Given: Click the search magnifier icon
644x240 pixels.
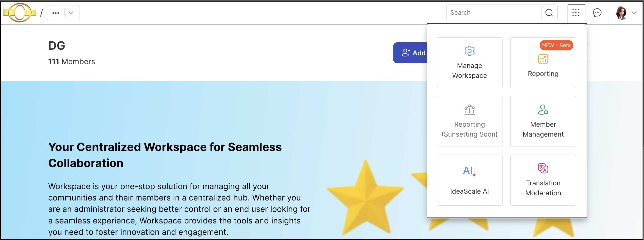Looking at the screenshot, I should [x=549, y=13].
